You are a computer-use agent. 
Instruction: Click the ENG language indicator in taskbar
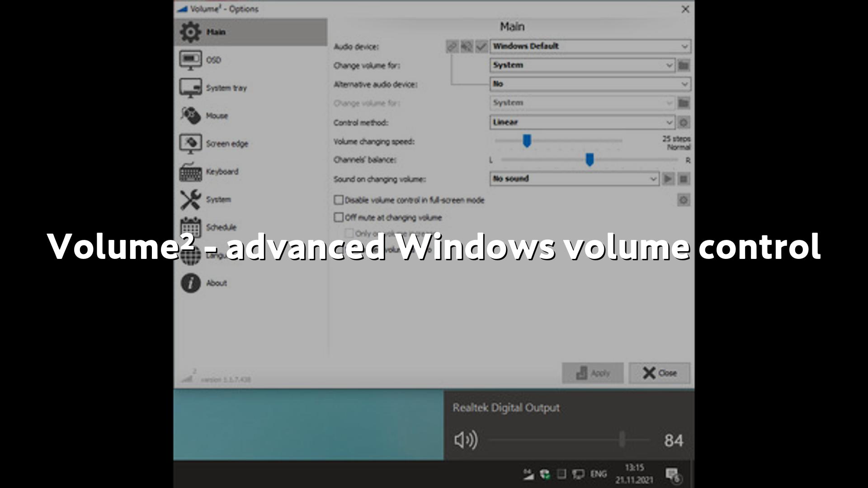[x=598, y=474]
